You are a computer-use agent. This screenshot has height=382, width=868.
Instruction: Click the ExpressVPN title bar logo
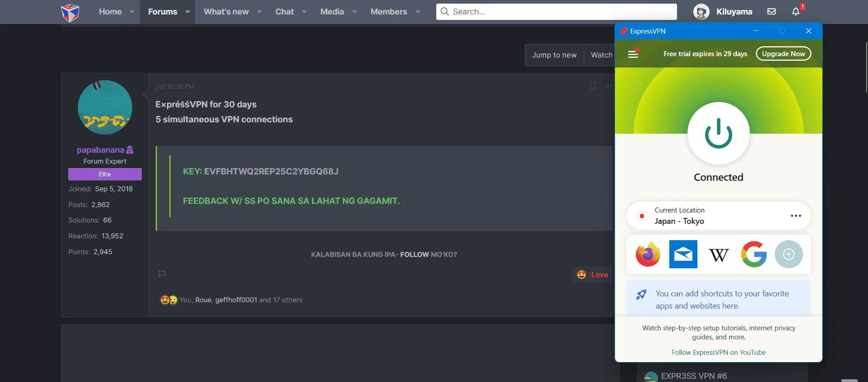point(624,31)
